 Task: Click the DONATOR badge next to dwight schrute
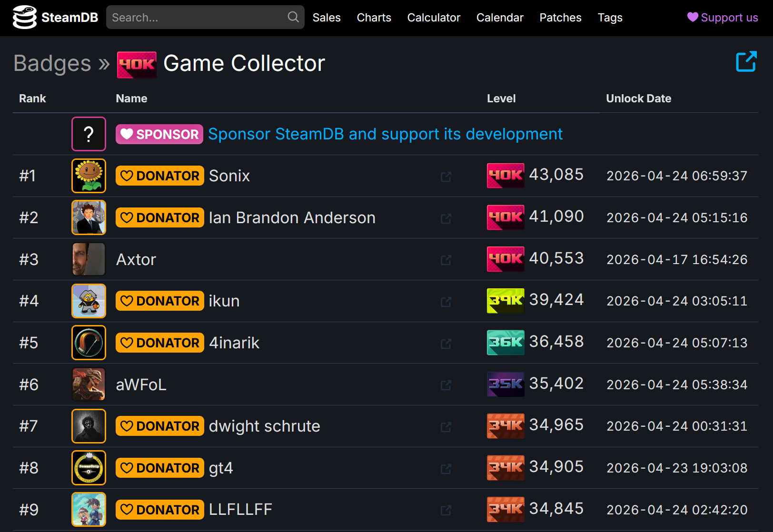[159, 426]
